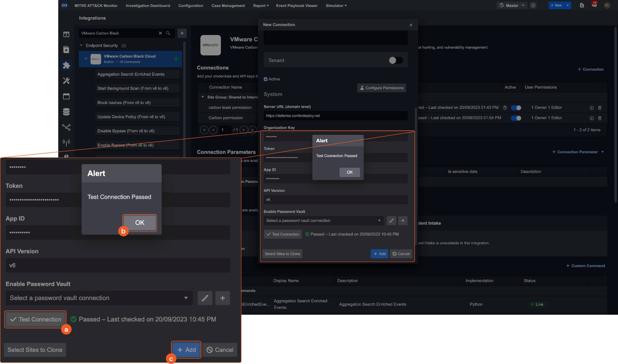Image resolution: width=618 pixels, height=364 pixels.
Task: Delete the carbon least permission connection
Action: point(600,108)
